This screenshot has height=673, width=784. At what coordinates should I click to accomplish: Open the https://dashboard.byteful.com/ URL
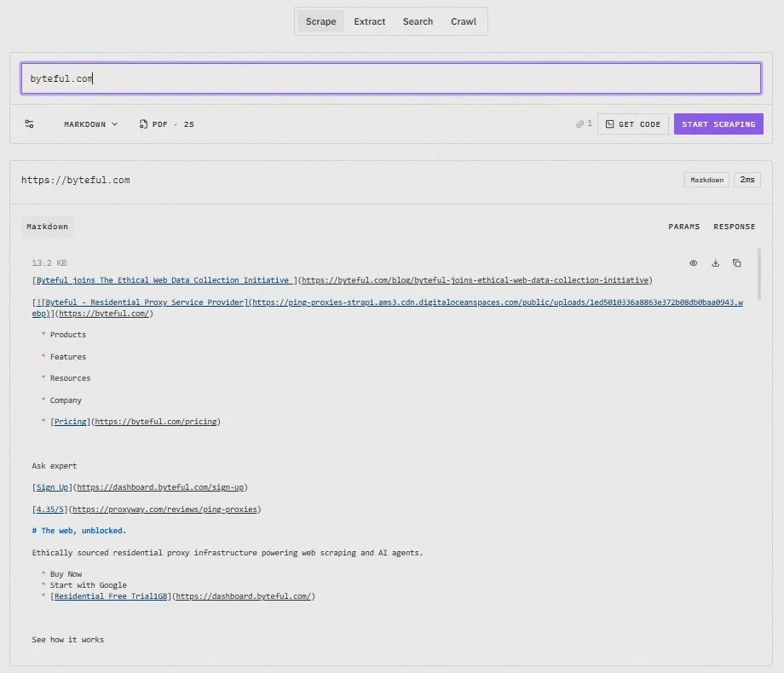[x=244, y=596]
